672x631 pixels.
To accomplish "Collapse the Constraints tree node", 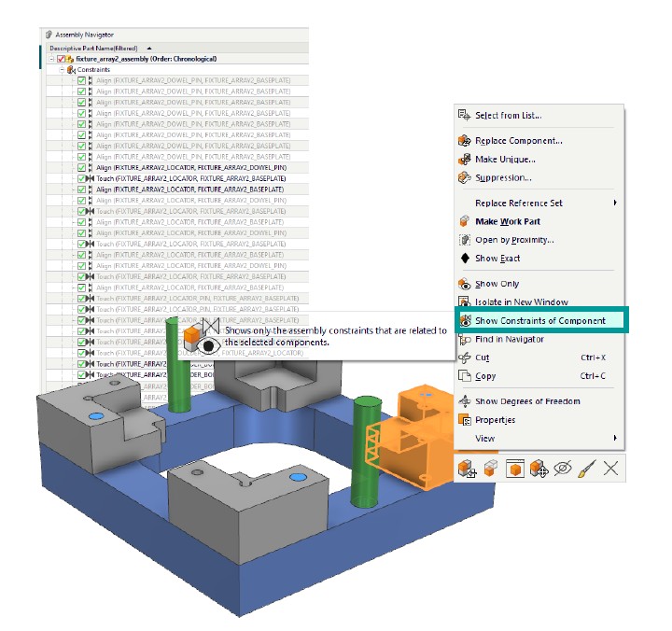I will [62, 70].
